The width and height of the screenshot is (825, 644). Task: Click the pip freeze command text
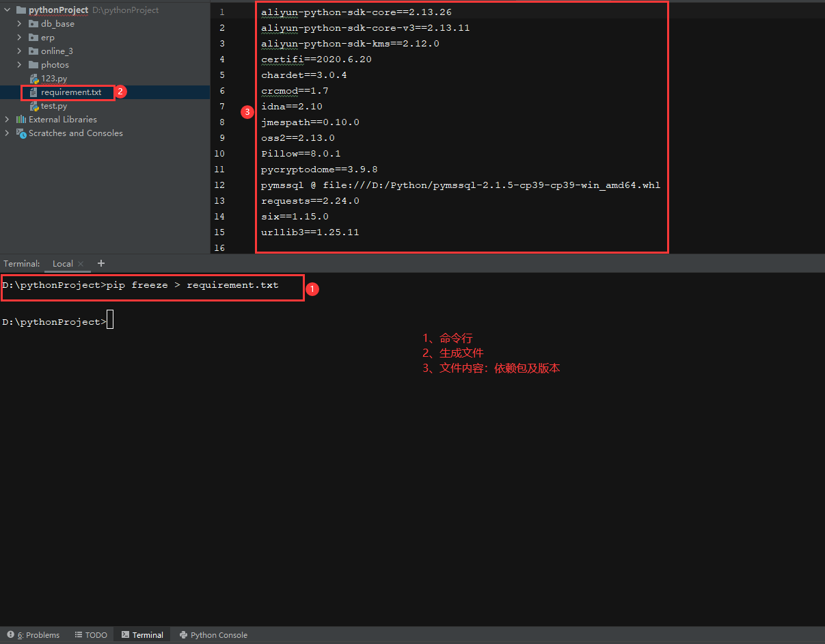point(193,285)
